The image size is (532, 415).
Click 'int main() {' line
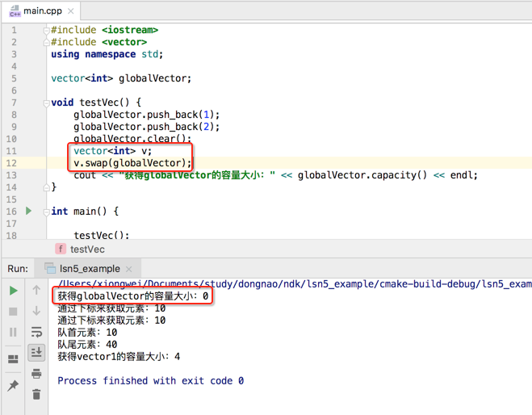coord(85,212)
